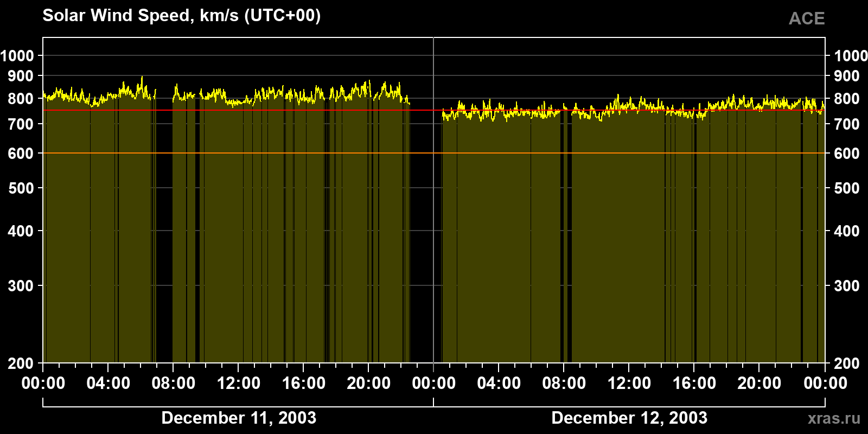Click the 08:00 tick label under December 12
The height and width of the screenshot is (434, 868).
point(564,384)
